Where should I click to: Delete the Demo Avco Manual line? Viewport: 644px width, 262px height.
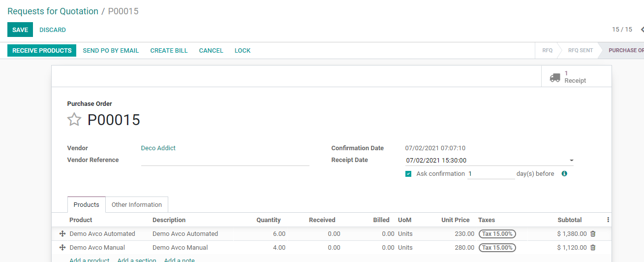point(593,248)
